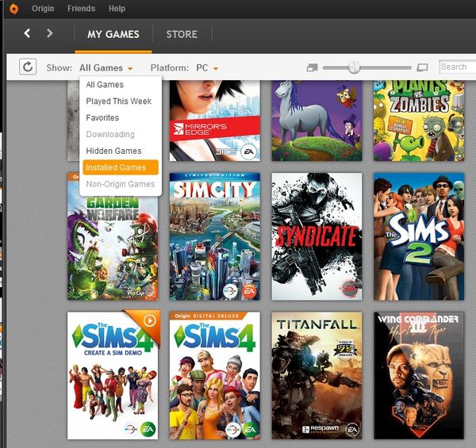
Task: Open Sims 4 Create A Sim Demo tile
Action: coord(113,376)
